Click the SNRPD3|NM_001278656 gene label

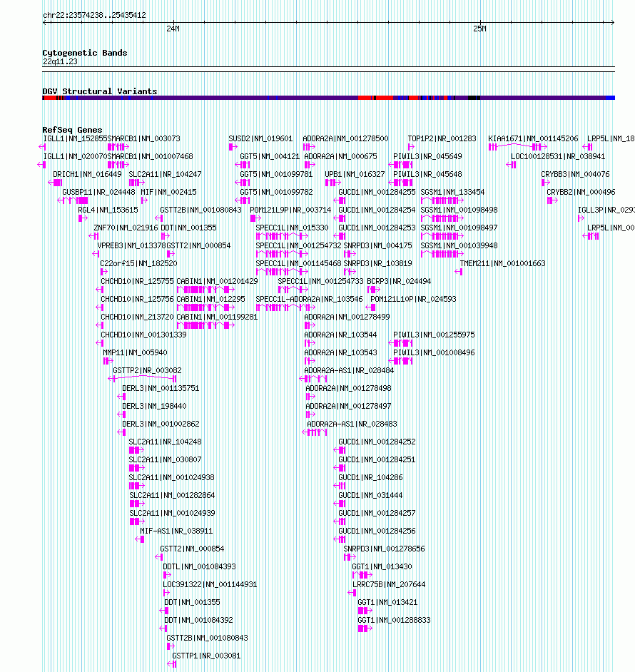(384, 549)
